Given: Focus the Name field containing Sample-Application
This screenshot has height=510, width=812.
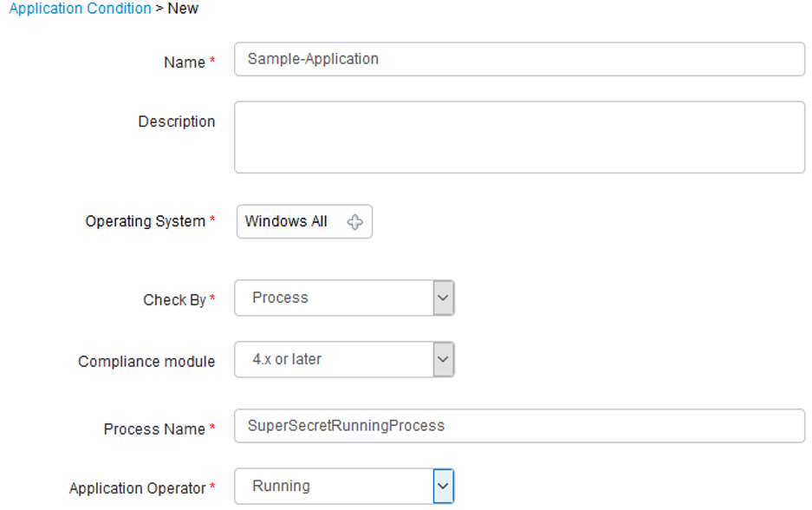Looking at the screenshot, I should point(519,59).
